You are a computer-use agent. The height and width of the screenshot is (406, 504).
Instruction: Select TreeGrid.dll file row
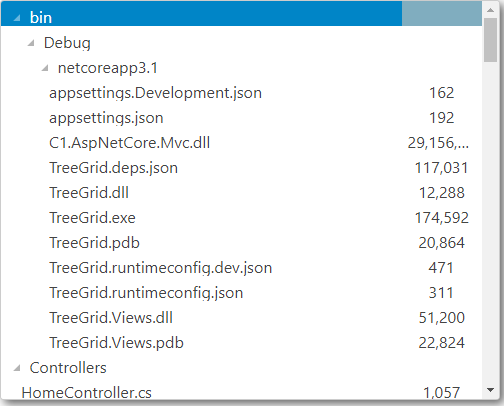coord(241,193)
